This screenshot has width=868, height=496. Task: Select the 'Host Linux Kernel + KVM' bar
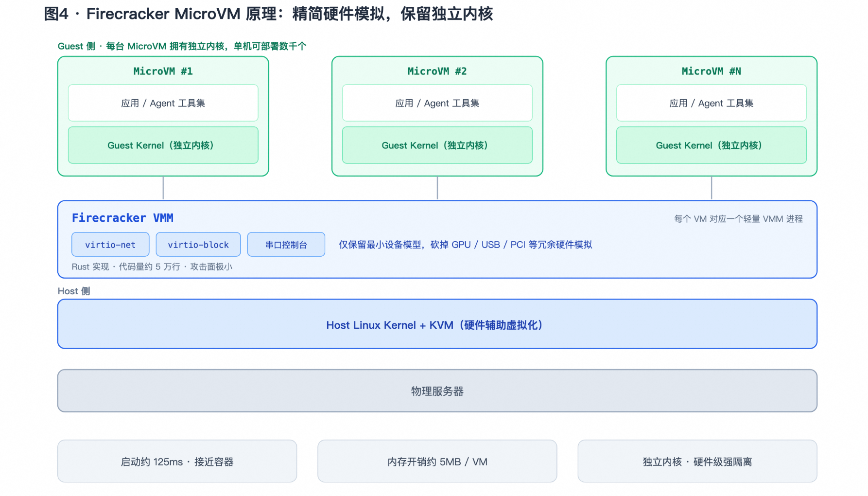click(x=437, y=324)
